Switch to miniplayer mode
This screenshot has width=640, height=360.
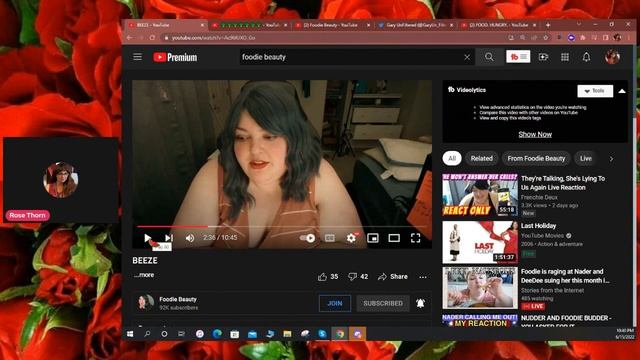[373, 238]
